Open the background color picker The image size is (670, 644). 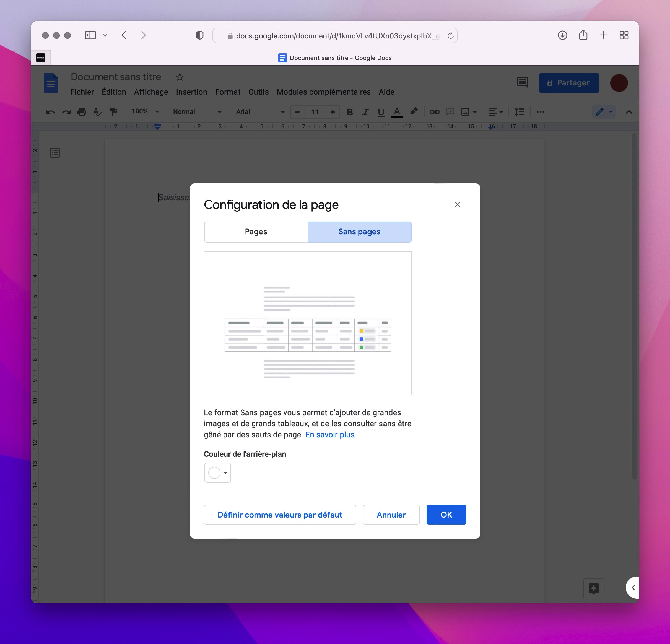217,472
